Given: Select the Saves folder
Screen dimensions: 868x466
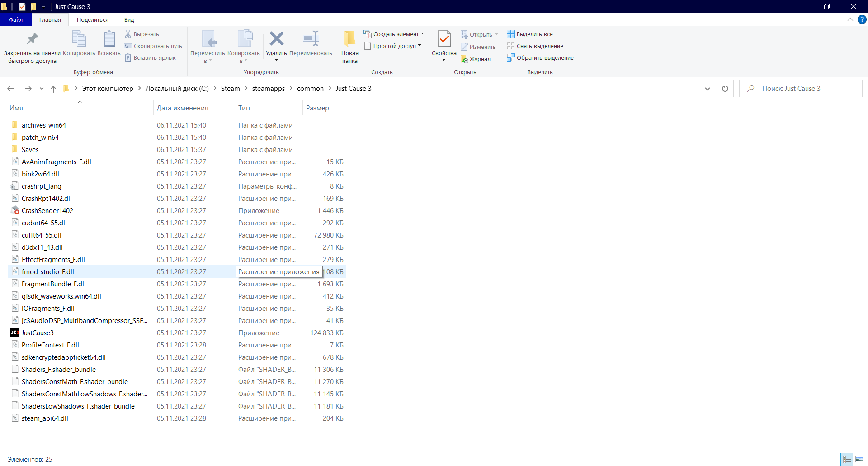Looking at the screenshot, I should 177,149.
